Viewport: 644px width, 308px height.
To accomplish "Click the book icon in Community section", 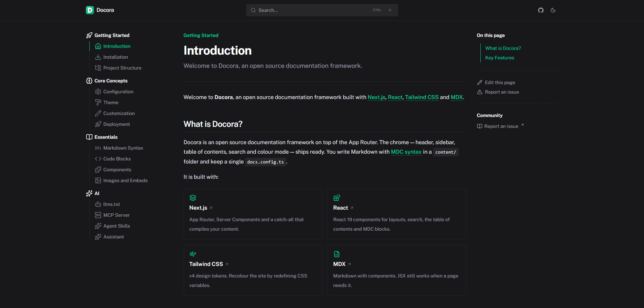I will 480,126.
